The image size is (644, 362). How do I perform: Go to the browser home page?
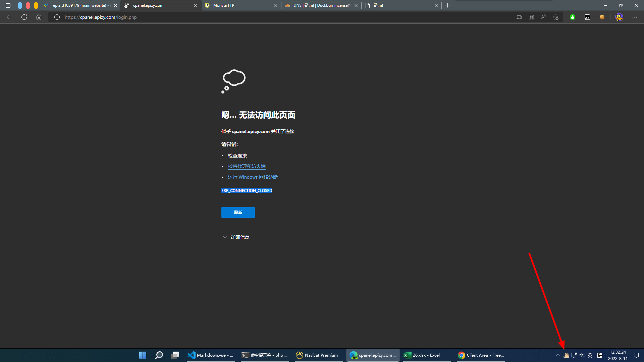tap(39, 17)
